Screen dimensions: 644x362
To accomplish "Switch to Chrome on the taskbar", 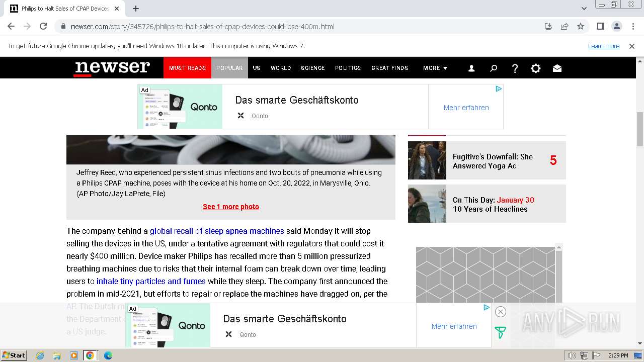I will coord(90,355).
